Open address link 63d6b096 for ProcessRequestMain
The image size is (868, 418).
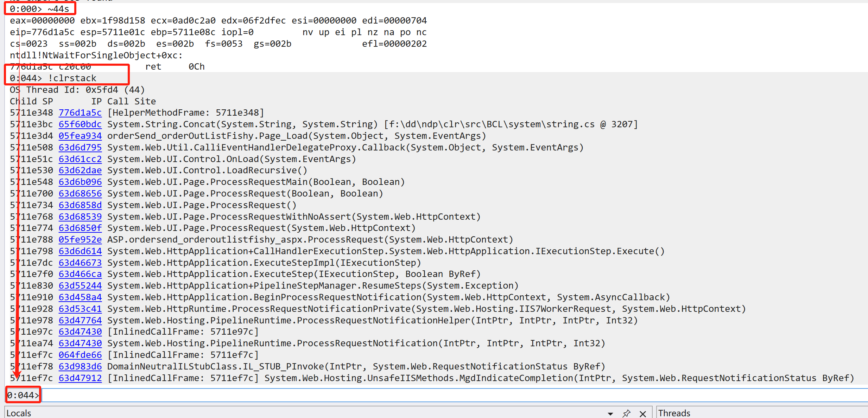80,182
